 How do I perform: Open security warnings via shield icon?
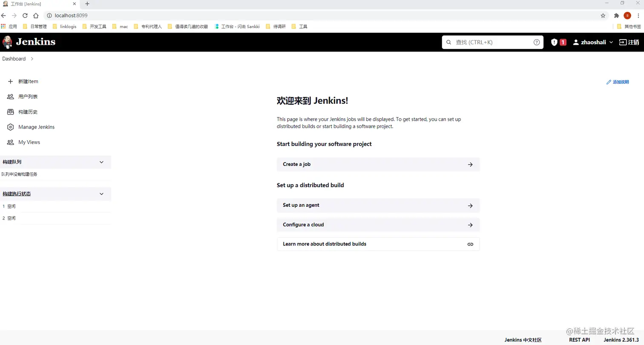click(553, 42)
